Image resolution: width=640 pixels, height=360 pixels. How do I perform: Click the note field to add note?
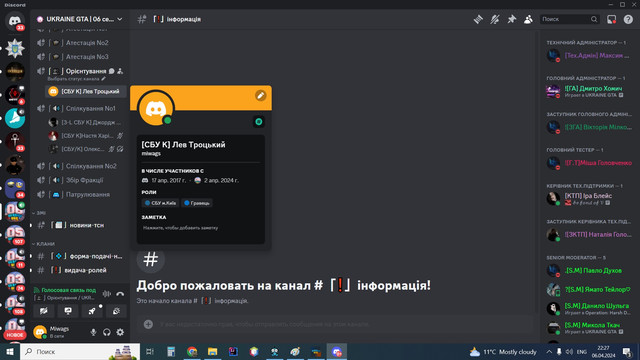pos(200,228)
